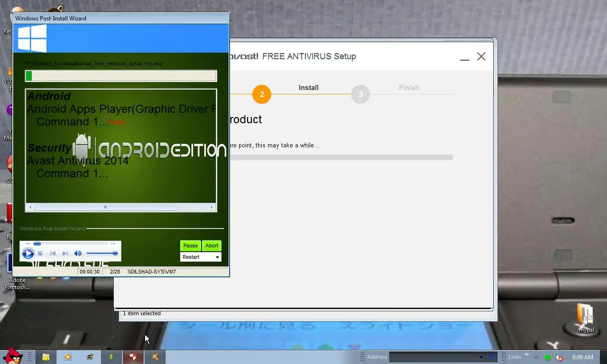Click step 2 circle in Avast setup

[x=262, y=94]
